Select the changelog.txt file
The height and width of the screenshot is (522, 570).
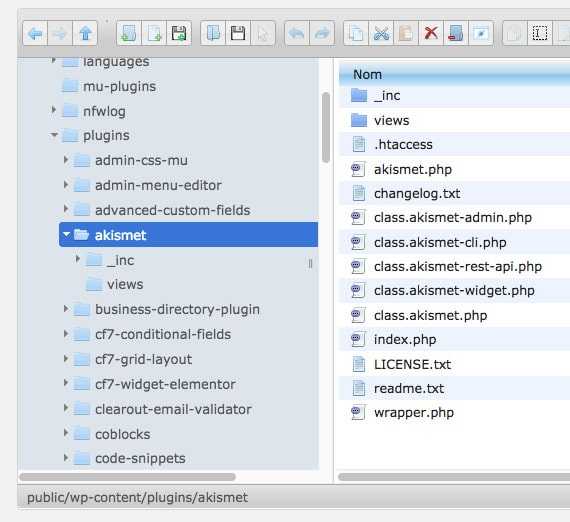pyautogui.click(x=454, y=193)
